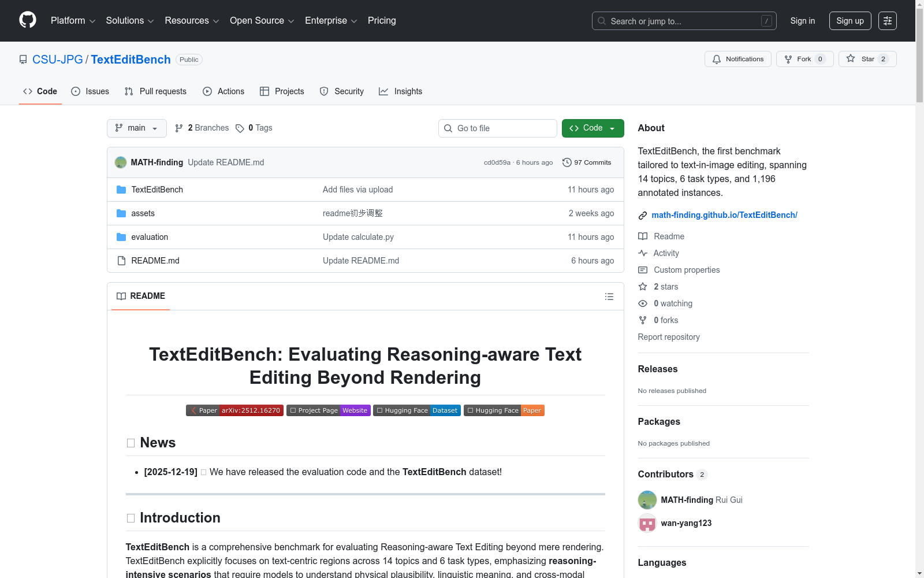Expand the Resources menu

[192, 21]
